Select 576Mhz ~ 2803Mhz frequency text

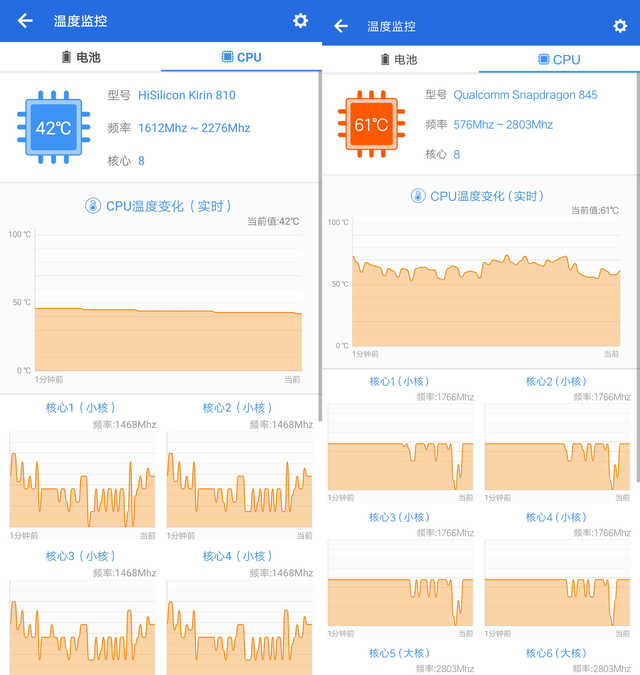tap(503, 124)
